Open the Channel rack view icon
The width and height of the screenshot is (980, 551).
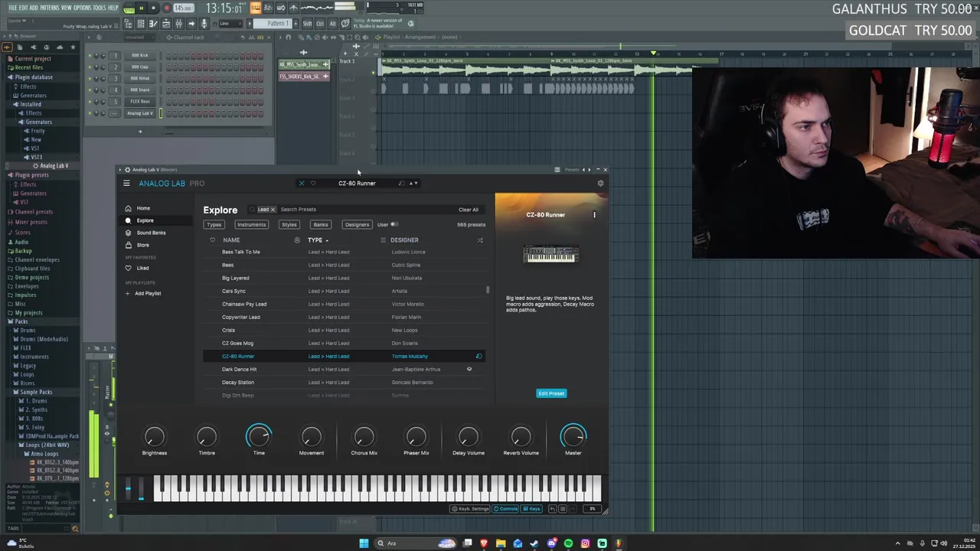141,24
